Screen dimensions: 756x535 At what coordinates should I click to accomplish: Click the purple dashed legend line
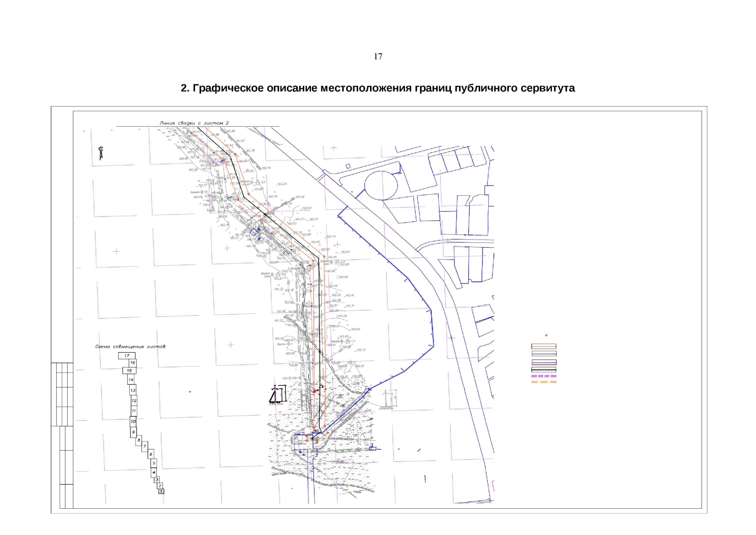click(544, 376)
